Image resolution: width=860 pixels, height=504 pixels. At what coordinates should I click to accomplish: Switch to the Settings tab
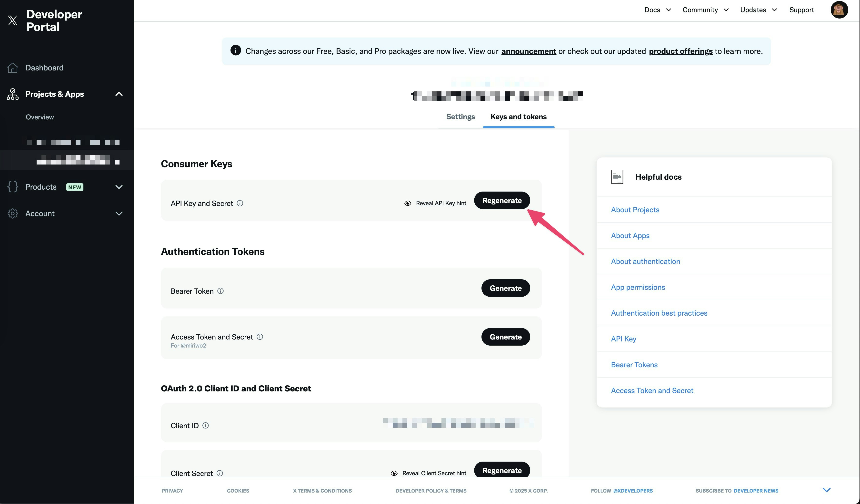[460, 117]
